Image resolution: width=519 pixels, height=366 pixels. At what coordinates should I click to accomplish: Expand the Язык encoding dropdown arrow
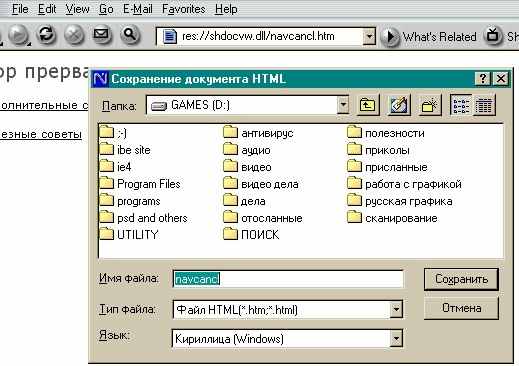[396, 339]
